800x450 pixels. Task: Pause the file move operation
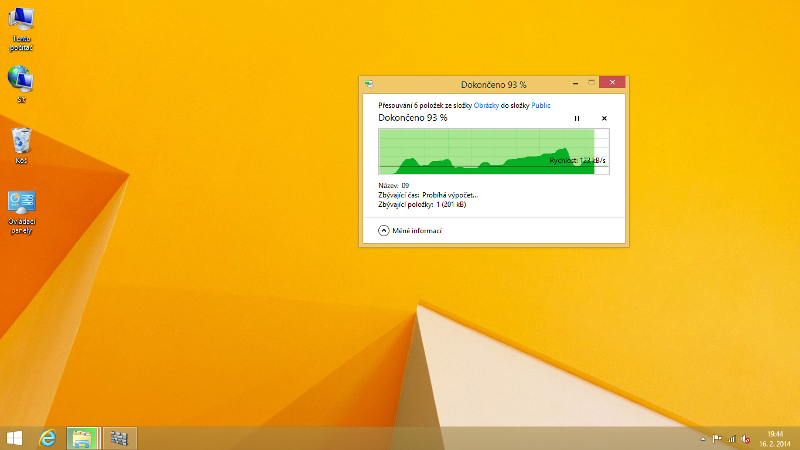point(577,118)
